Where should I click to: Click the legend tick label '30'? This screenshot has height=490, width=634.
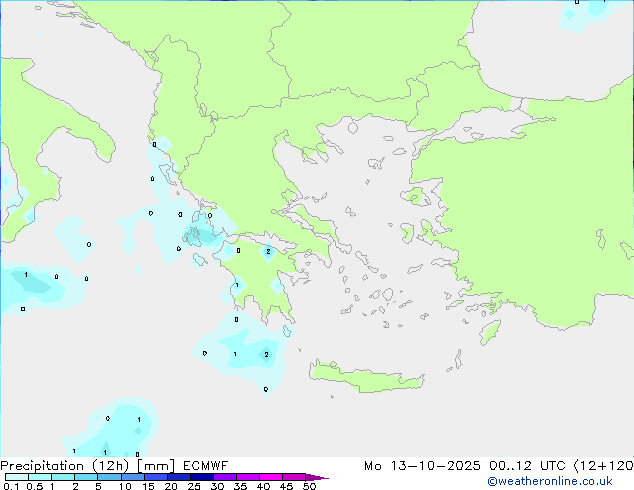tap(217, 486)
